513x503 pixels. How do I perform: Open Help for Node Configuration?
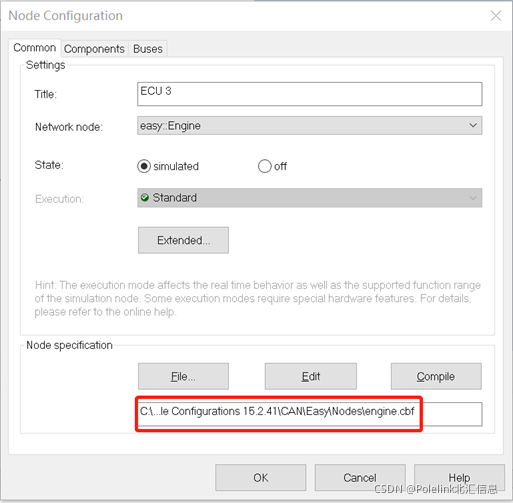pos(459,478)
